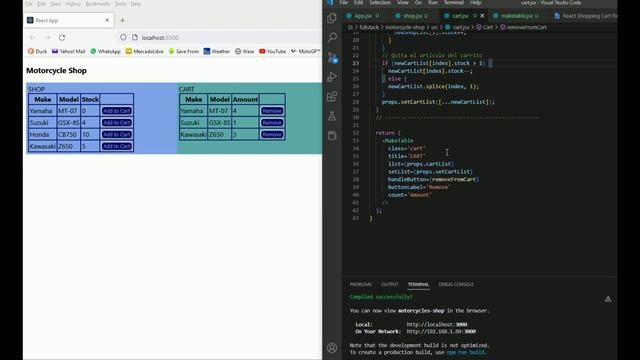Viewport: 640px width, 360px height.
Task: Add the Kawasaki Z650 to cart
Action: click(x=116, y=146)
